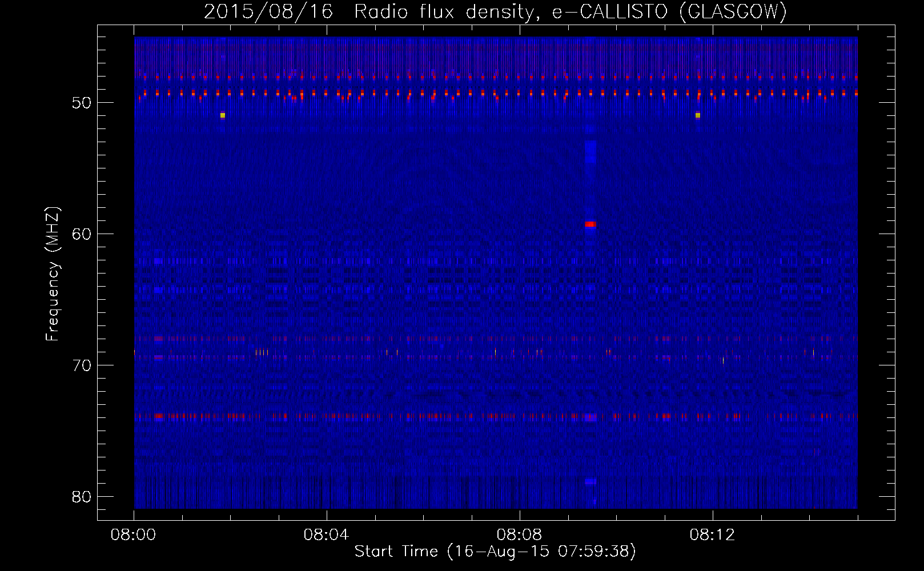This screenshot has width=924, height=571.
Task: Click the 50 tick label on the frequency axis
Action: (x=82, y=103)
